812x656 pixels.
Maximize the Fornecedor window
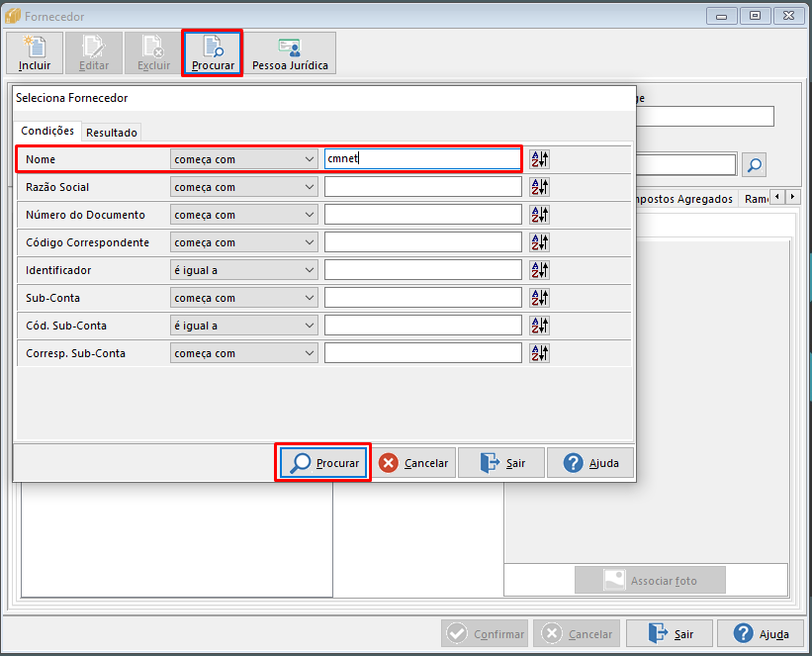click(755, 16)
